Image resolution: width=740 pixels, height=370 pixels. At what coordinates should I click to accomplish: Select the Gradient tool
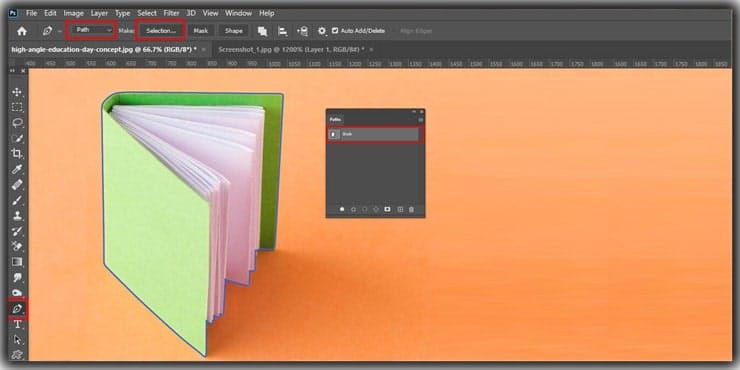[17, 261]
